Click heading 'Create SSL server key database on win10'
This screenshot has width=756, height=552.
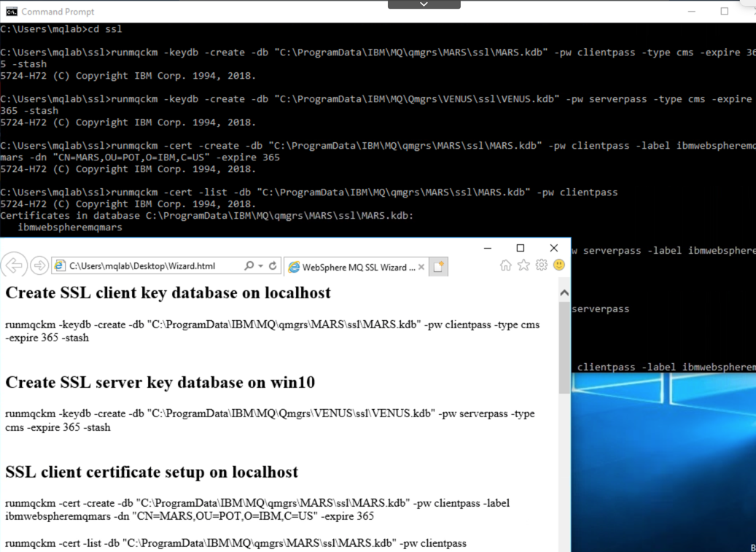coord(160,382)
